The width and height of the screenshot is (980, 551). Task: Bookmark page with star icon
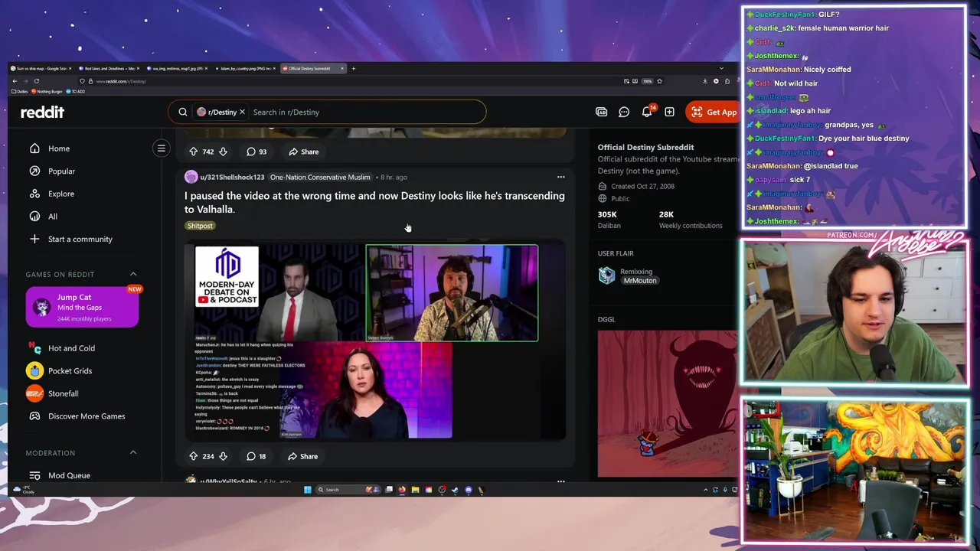pyautogui.click(x=659, y=81)
